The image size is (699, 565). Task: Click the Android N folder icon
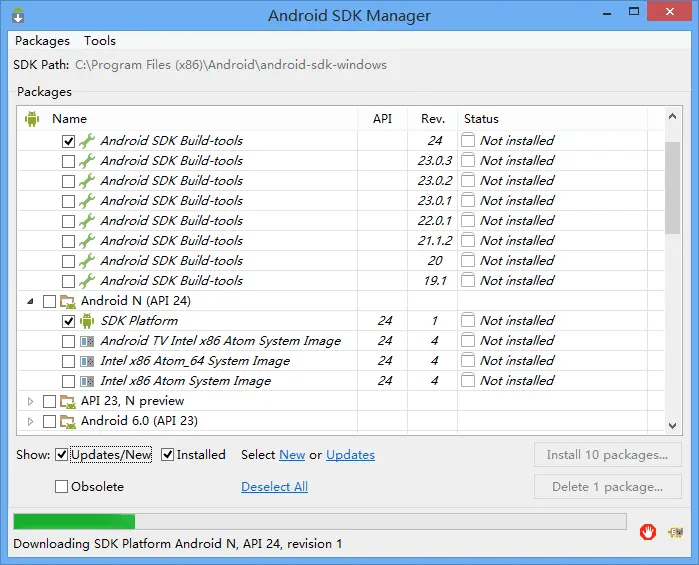[68, 301]
